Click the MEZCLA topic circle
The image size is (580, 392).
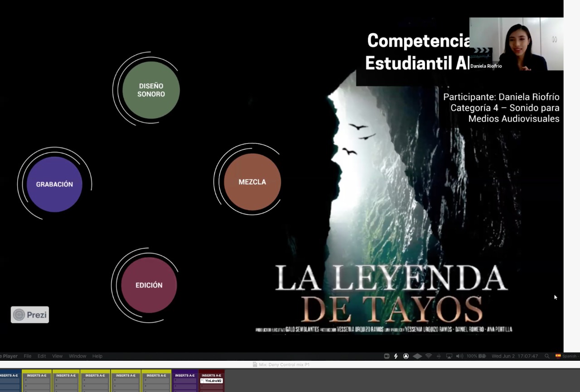(x=252, y=182)
